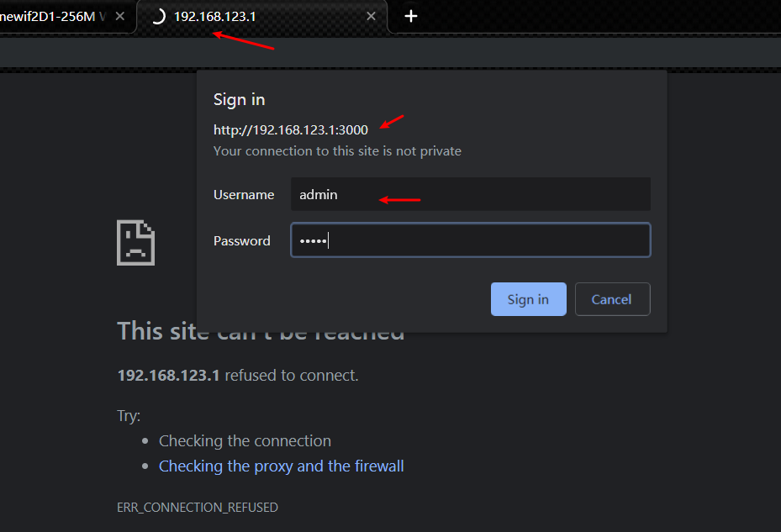Click the connection not private warning text
The width and height of the screenshot is (781, 532).
coord(337,151)
